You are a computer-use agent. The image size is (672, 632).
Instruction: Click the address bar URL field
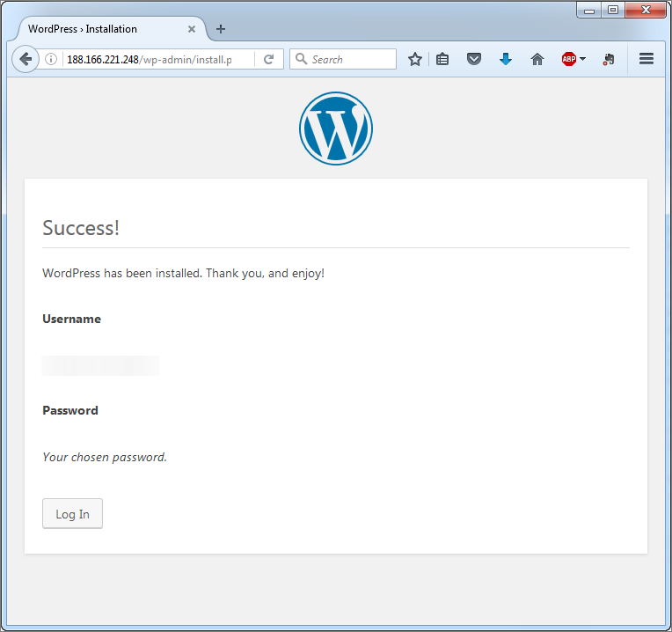pos(158,59)
